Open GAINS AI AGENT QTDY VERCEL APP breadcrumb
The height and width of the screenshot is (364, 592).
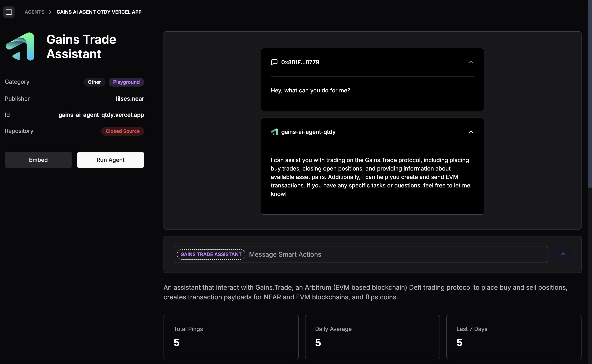[x=99, y=12]
